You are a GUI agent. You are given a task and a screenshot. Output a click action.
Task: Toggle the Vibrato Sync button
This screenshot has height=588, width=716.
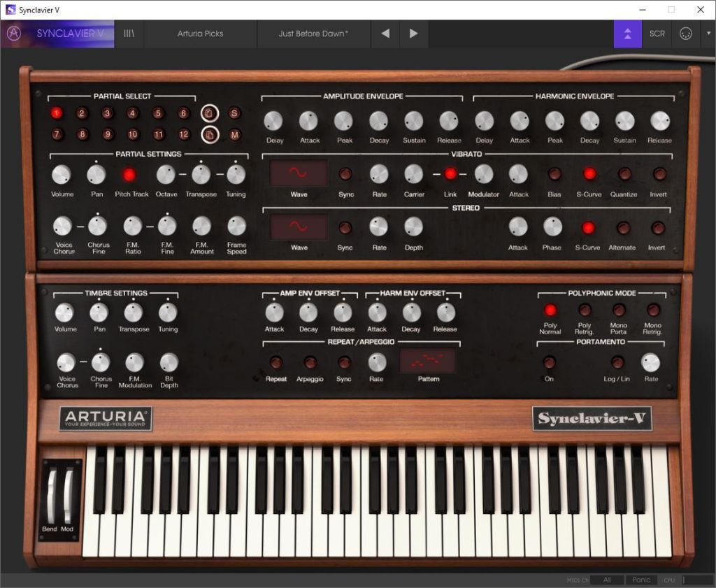(x=345, y=174)
